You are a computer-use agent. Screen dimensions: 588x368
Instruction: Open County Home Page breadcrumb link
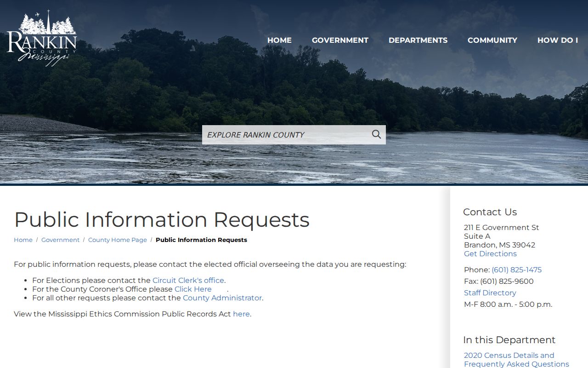118,240
